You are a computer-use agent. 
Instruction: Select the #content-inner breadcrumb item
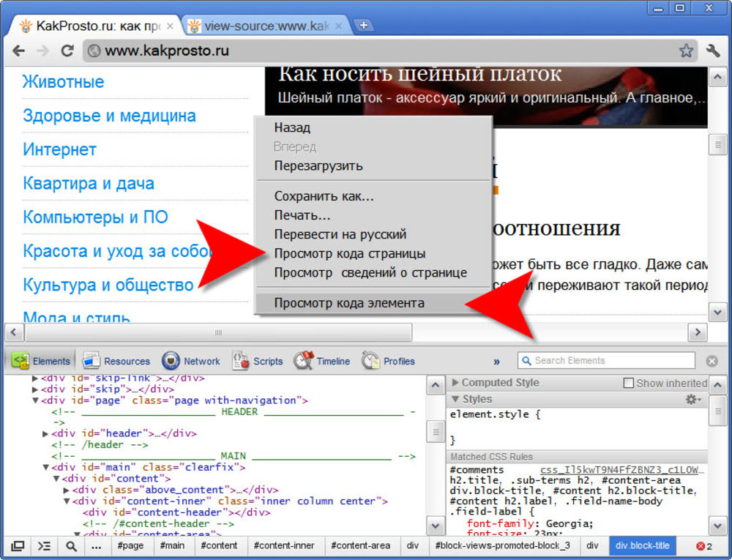pos(284,545)
